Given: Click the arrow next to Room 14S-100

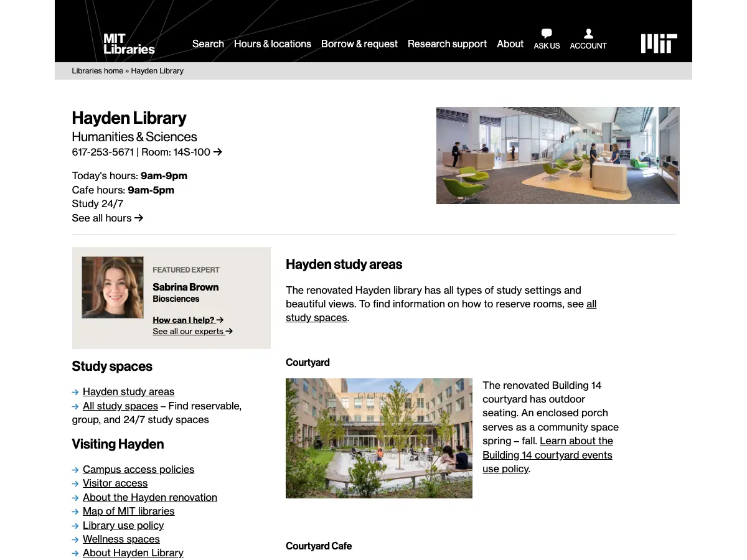Looking at the screenshot, I should pyautogui.click(x=217, y=152).
